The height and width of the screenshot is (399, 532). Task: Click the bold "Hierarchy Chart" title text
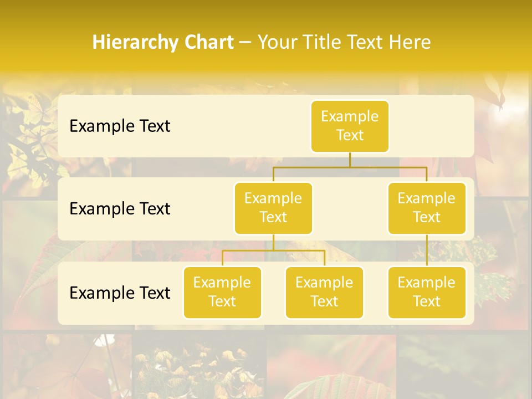(x=162, y=42)
